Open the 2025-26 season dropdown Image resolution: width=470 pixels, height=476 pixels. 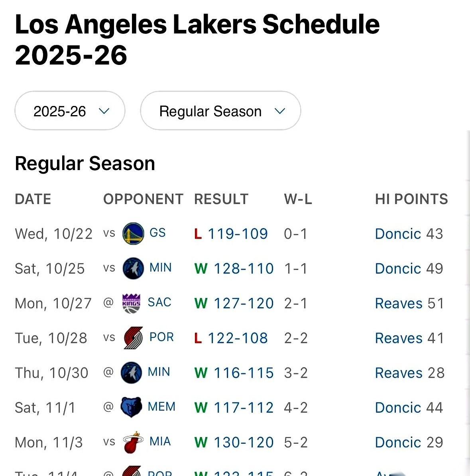(x=70, y=111)
